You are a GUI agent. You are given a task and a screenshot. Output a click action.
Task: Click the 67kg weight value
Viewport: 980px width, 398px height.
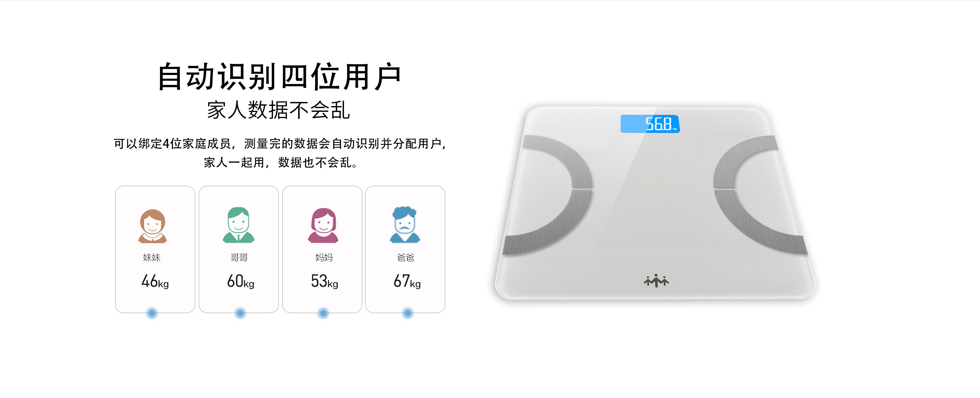coord(407,282)
